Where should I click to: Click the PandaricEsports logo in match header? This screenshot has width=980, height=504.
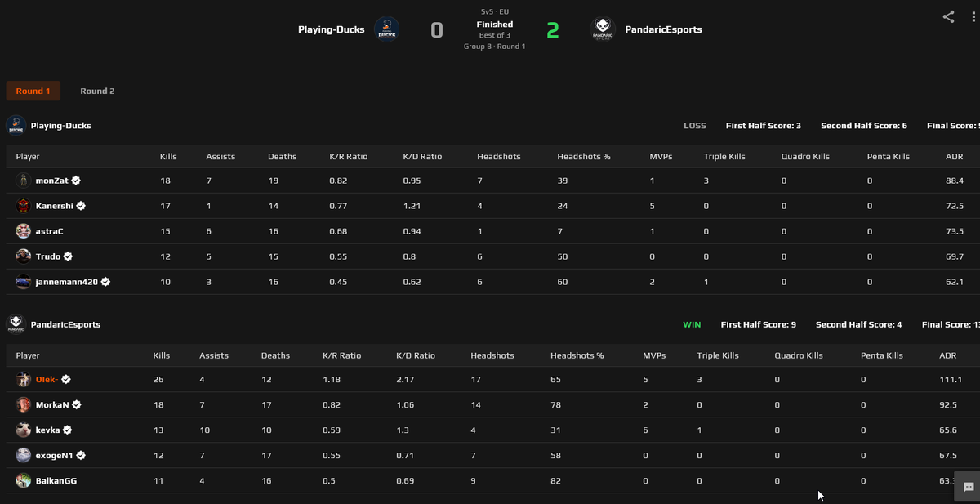coord(603,30)
